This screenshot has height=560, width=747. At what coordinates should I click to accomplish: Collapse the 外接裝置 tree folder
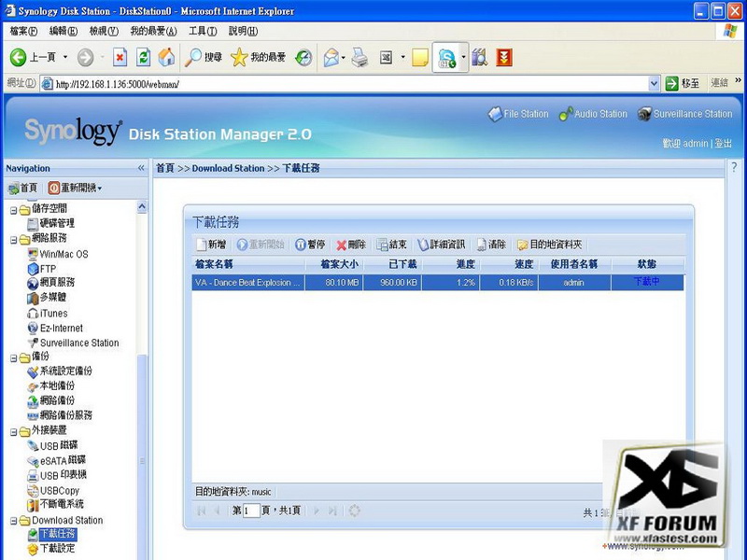click(14, 432)
